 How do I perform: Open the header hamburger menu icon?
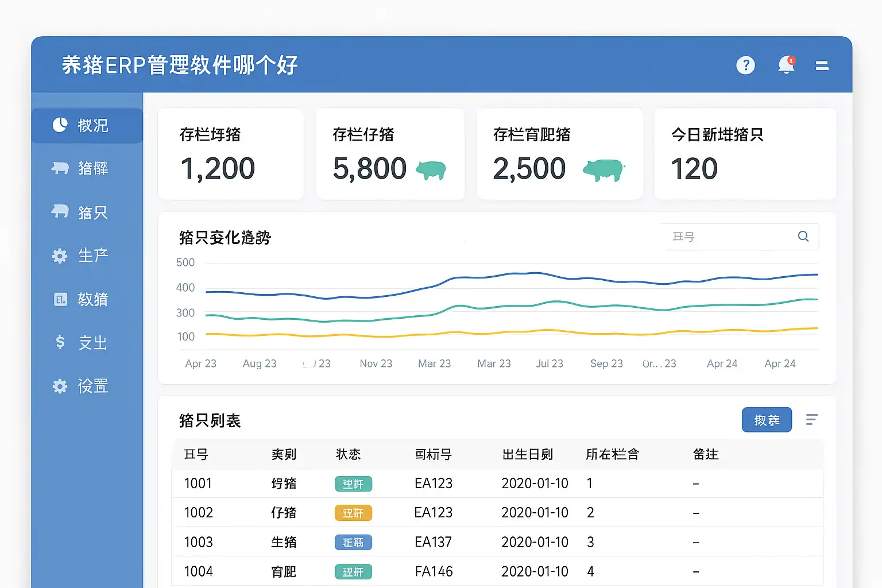[x=822, y=65]
